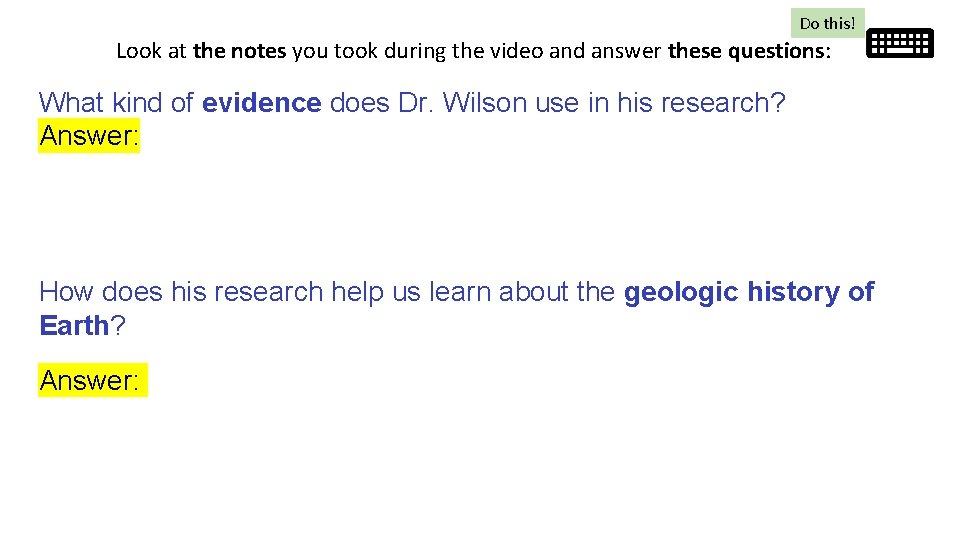The height and width of the screenshot is (540, 960).
Task: Click the bold phrase "geologic history of"
Action: [x=748, y=292]
